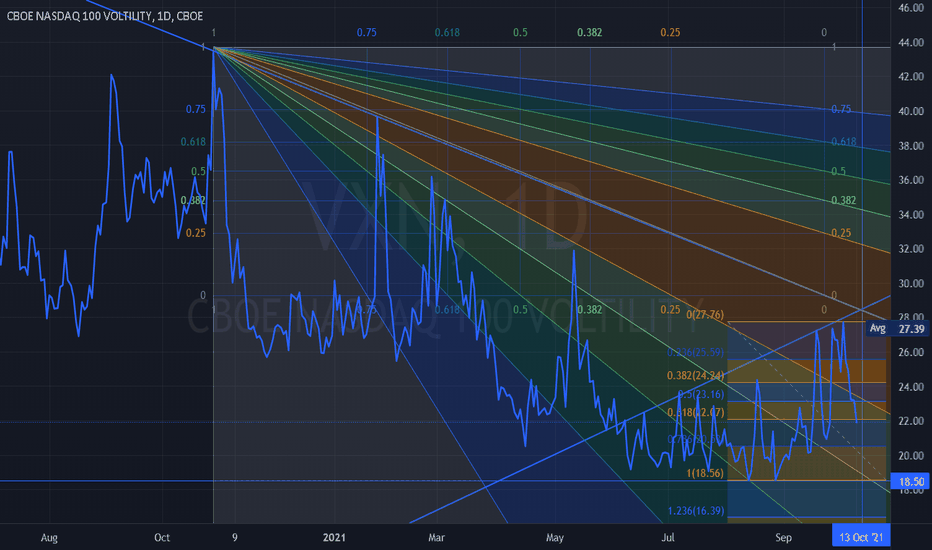
Task: Select the 2021 year label on time axis
Action: point(334,538)
